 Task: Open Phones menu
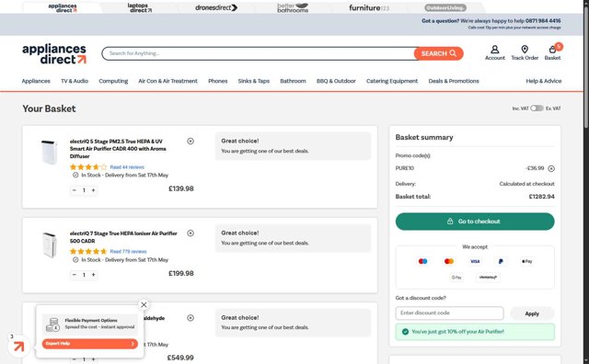click(218, 81)
